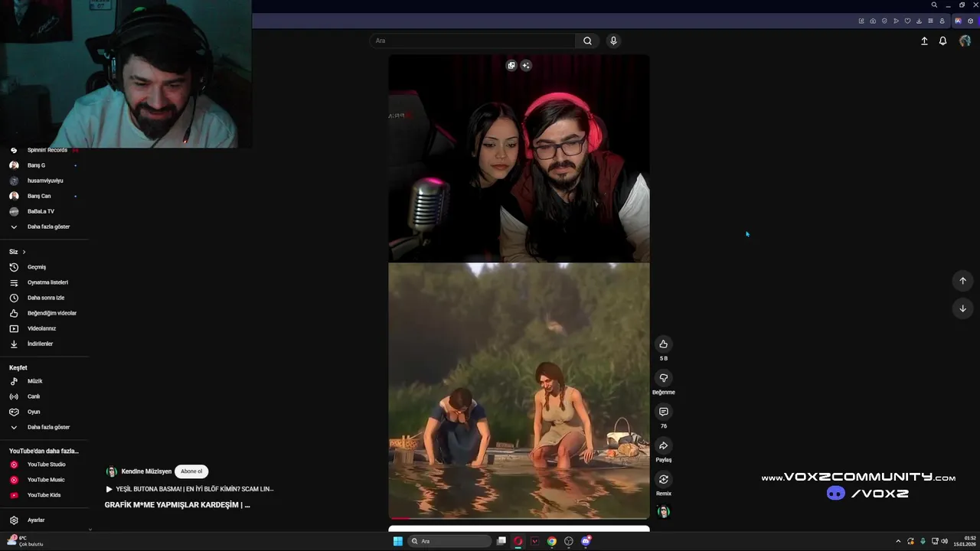Viewport: 980px width, 551px height.
Task: Open the Remix option
Action: 664,479
